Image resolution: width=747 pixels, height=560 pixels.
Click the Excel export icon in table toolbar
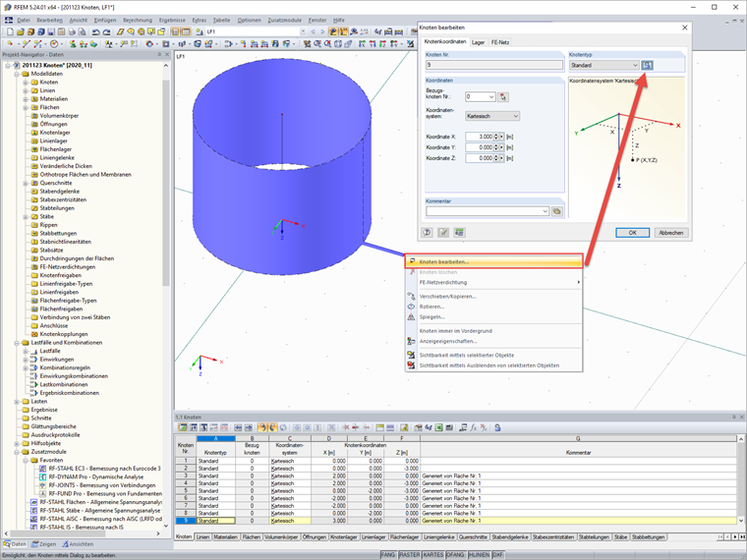438,427
